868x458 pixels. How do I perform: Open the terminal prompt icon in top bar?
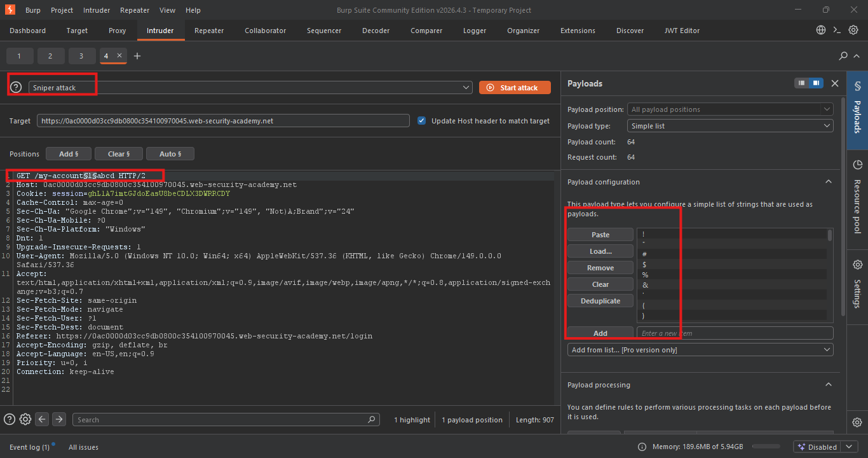coord(837,30)
